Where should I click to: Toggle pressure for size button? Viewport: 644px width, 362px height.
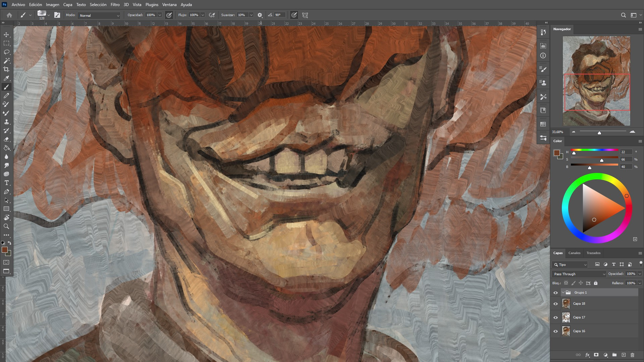click(x=294, y=15)
